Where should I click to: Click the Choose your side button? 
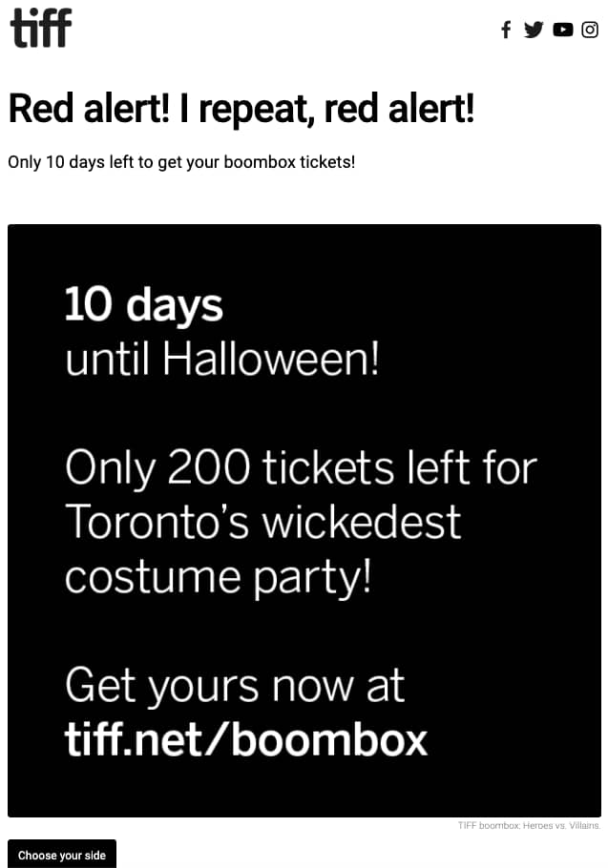coord(61,854)
